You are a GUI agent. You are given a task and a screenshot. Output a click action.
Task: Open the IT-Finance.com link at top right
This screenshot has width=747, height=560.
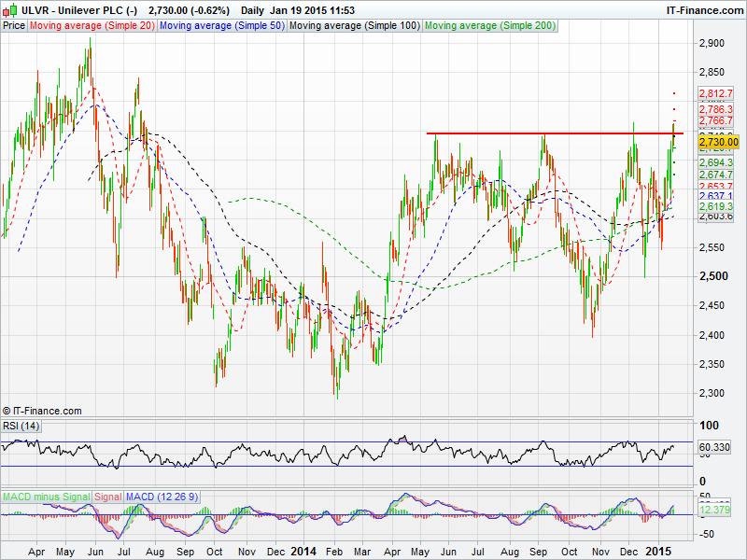[x=704, y=9]
